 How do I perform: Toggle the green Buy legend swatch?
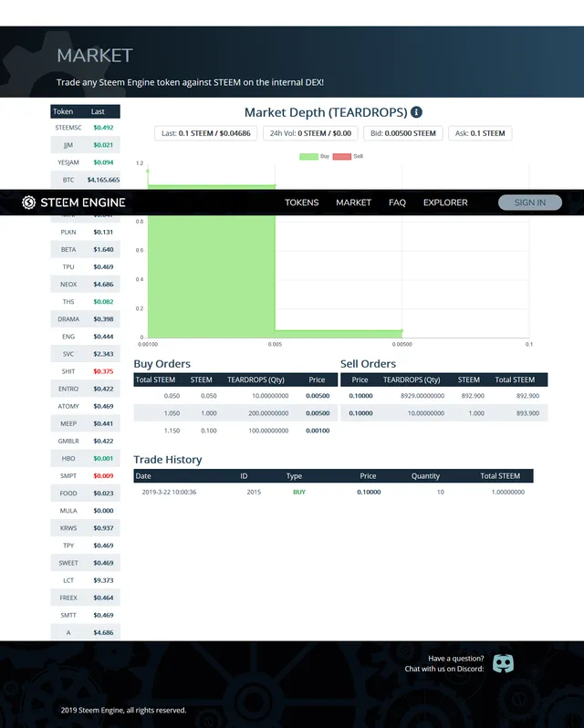pyautogui.click(x=308, y=157)
